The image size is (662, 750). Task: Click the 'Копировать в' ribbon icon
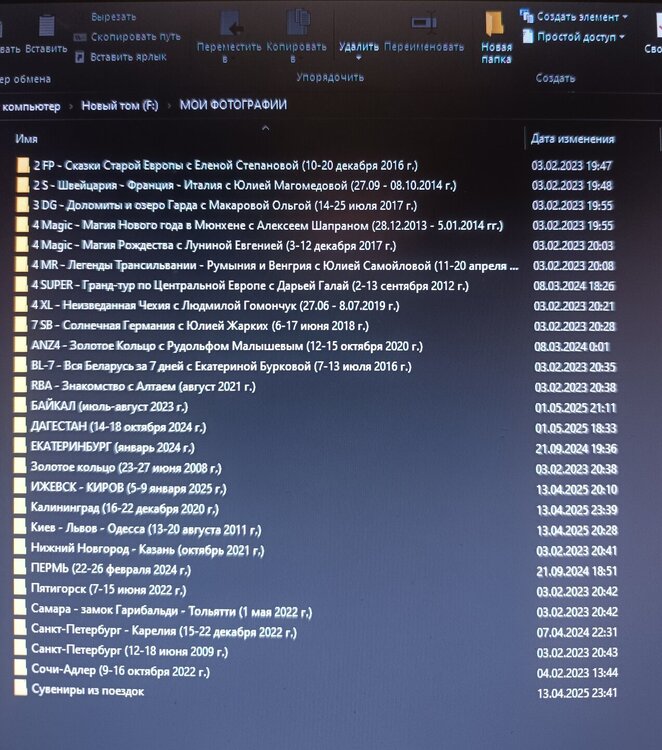[297, 26]
